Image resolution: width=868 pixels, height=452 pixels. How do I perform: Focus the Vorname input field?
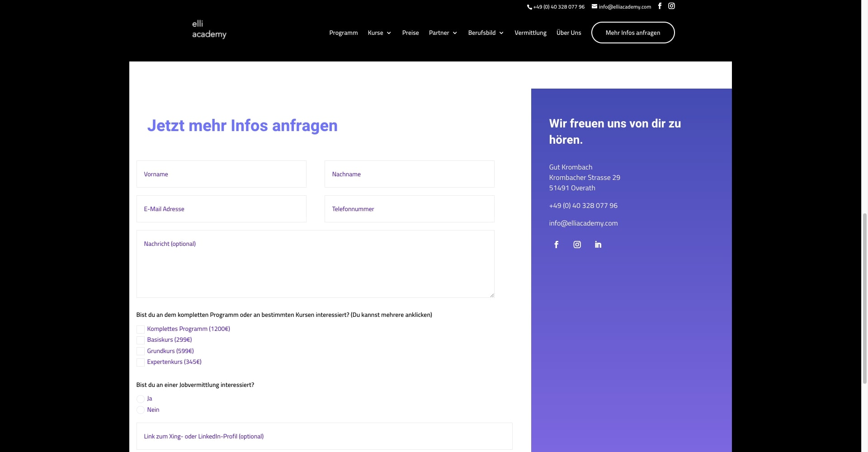[x=222, y=174]
